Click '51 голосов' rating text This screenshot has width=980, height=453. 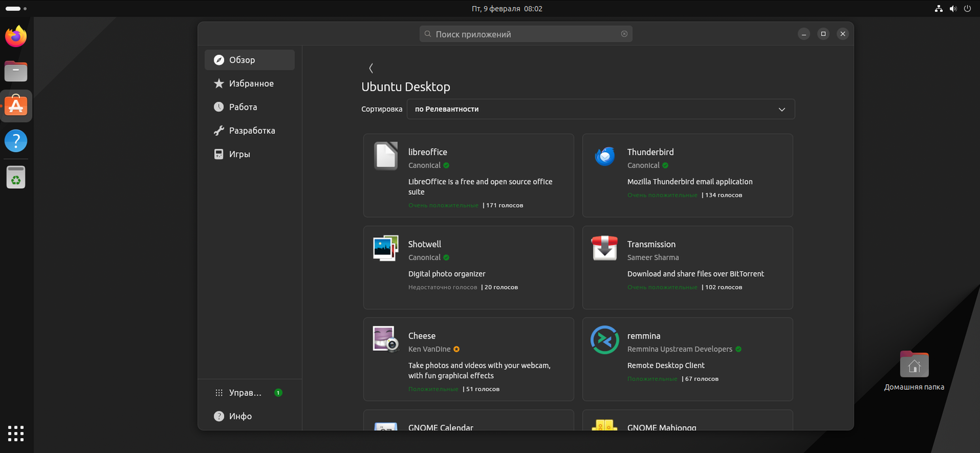pyautogui.click(x=483, y=389)
